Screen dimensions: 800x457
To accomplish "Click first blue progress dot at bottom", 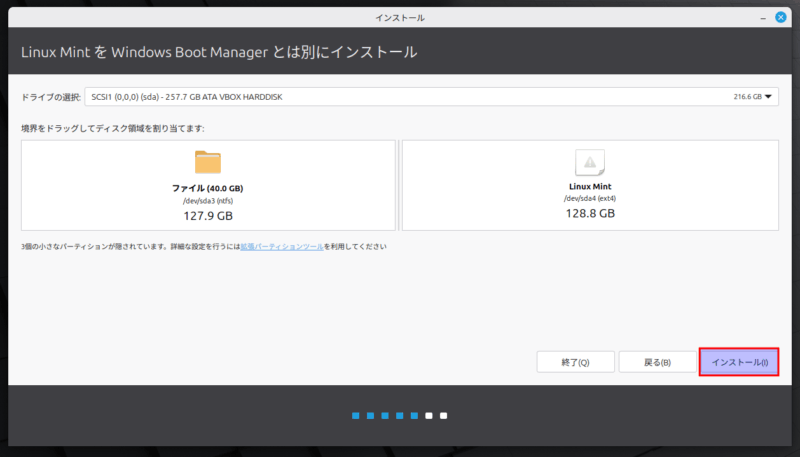I will tap(354, 415).
